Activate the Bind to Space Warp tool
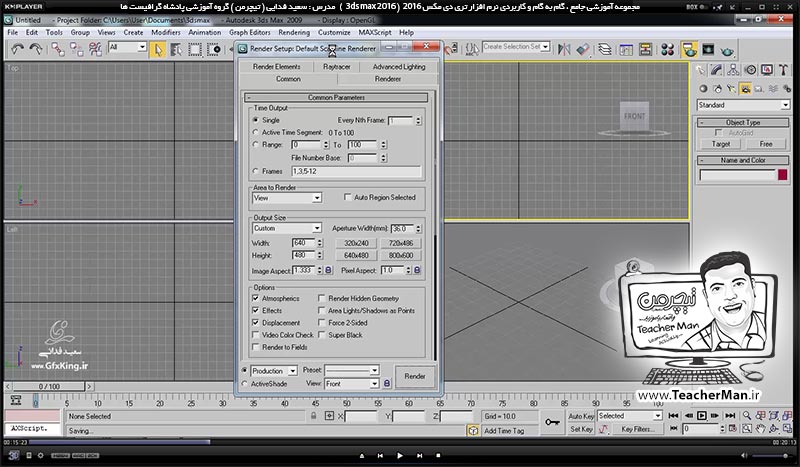Viewport: 800px width, 467px height. 95,50
